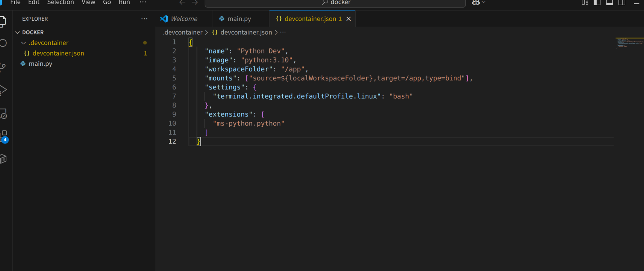The width and height of the screenshot is (644, 271).
Task: Close the devcontainer.json tab
Action: pyautogui.click(x=349, y=19)
